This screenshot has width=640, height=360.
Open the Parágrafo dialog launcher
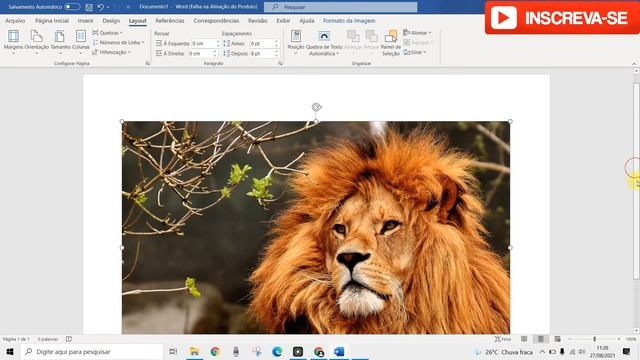pyautogui.click(x=280, y=64)
